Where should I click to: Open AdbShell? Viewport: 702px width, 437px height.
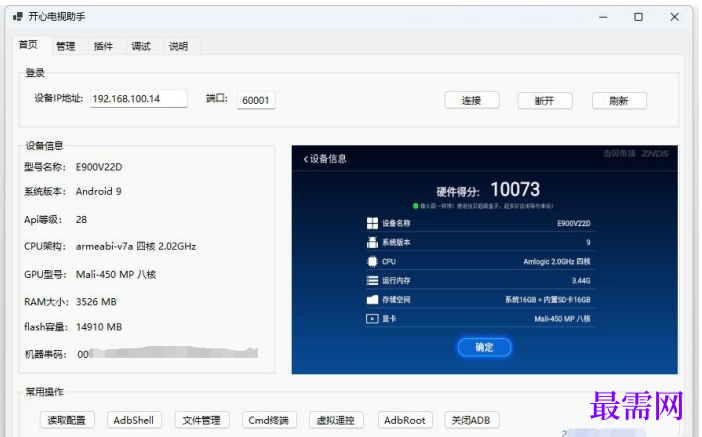(x=134, y=420)
